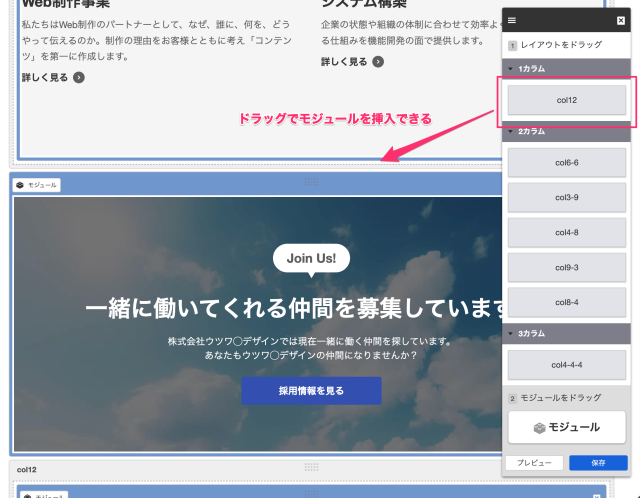640x498 pixels.
Task: Click the モジュール block in the panel
Action: [x=566, y=427]
